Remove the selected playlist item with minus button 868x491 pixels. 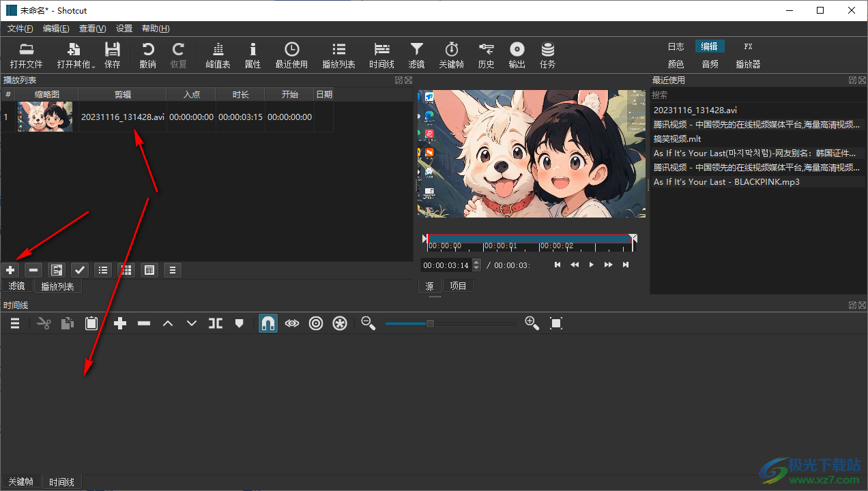[x=33, y=270]
